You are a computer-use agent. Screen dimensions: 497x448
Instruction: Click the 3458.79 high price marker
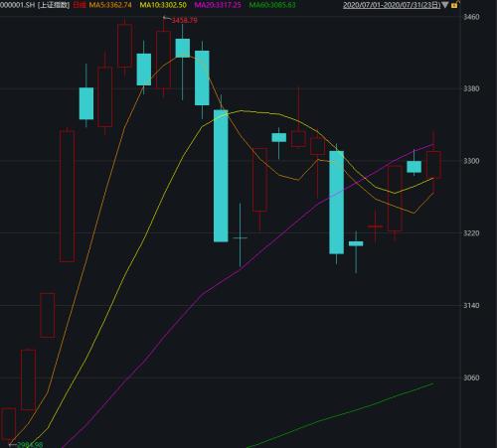184,20
